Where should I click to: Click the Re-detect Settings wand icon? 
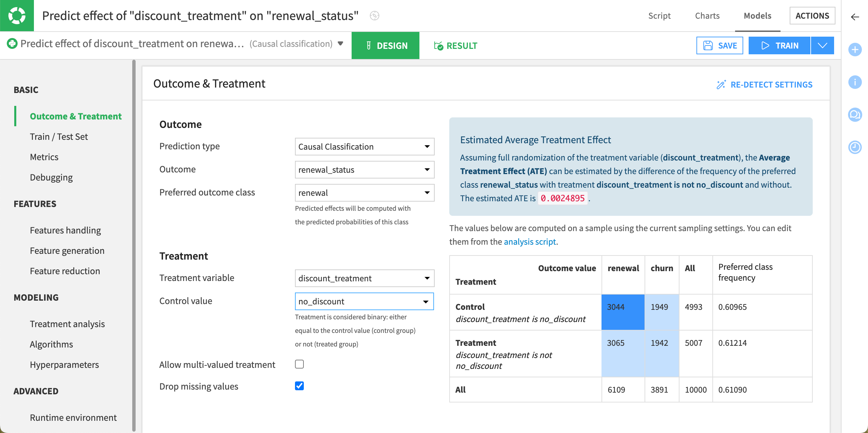point(721,84)
